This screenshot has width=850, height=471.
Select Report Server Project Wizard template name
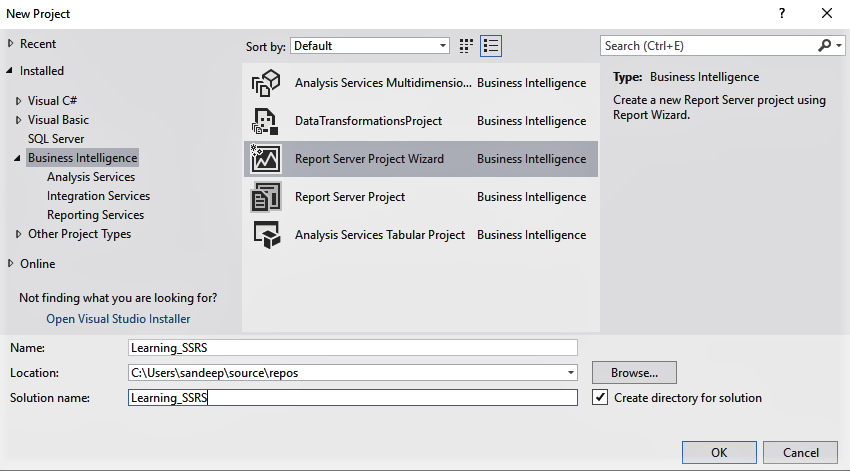[369, 159]
